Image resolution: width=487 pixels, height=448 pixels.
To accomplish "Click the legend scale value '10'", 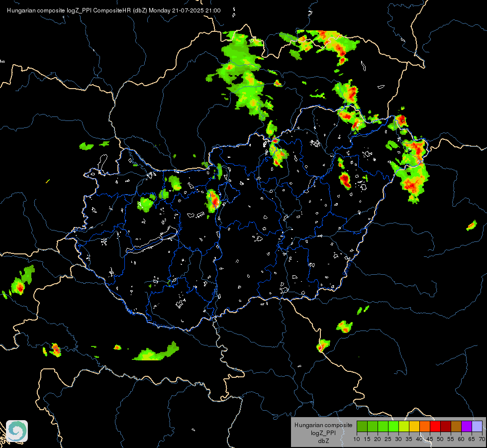I will pos(357,440).
